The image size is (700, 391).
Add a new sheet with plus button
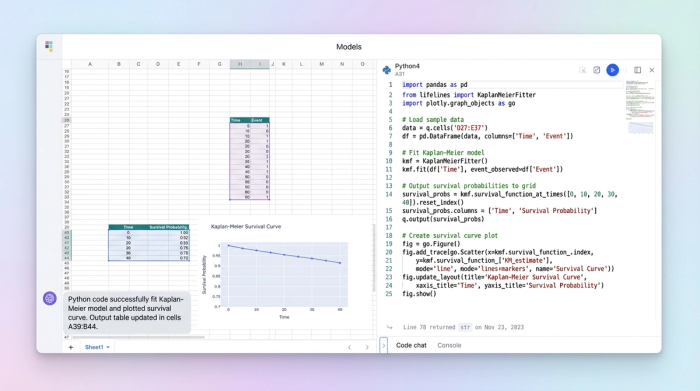point(71,347)
